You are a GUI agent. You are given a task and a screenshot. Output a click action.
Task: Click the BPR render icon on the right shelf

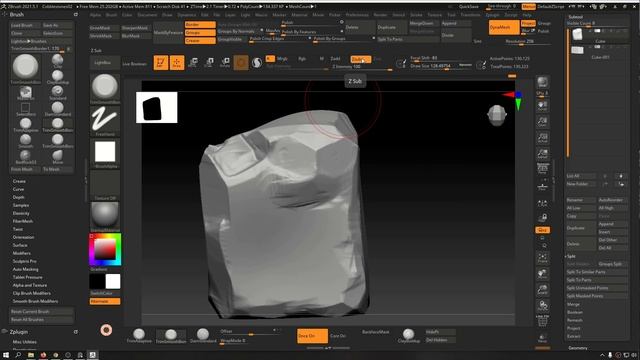(x=542, y=82)
